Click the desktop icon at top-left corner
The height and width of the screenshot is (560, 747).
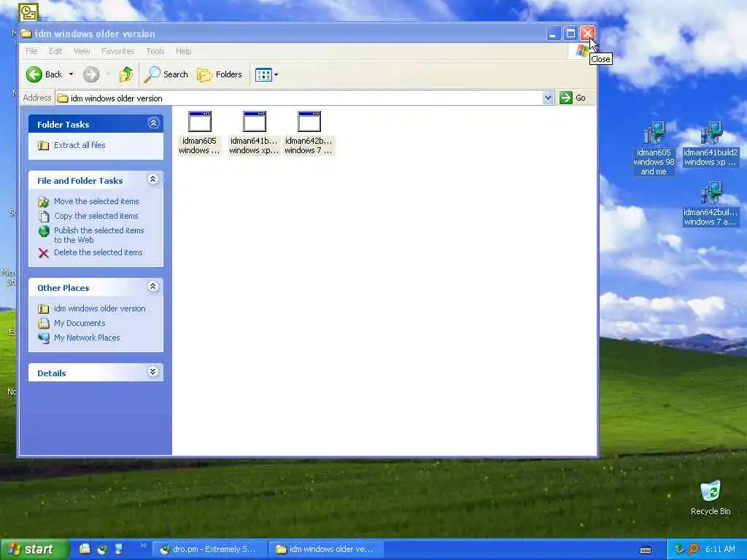(28, 12)
